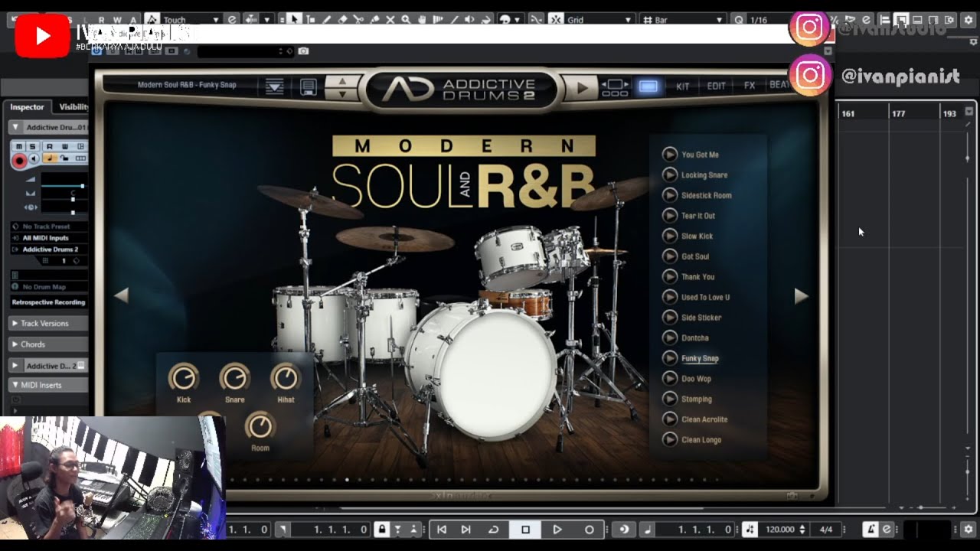This screenshot has height=551, width=980.
Task: Open the KIT page
Action: (682, 86)
